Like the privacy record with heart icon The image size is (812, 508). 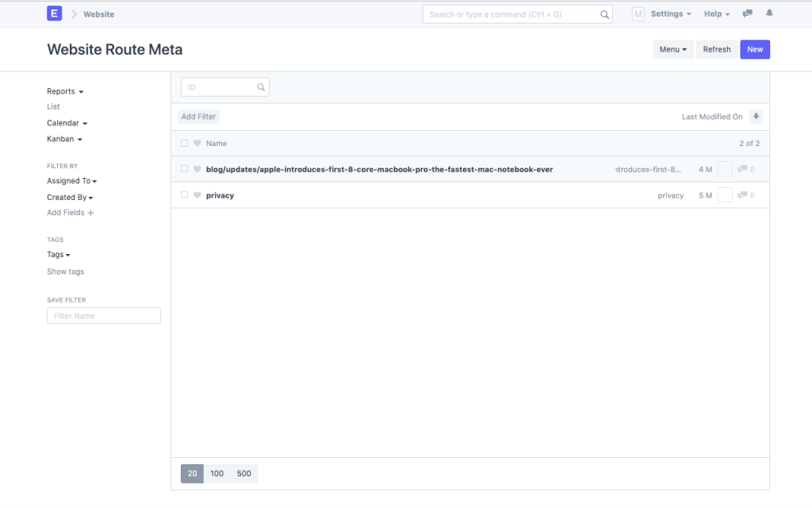pyautogui.click(x=197, y=195)
